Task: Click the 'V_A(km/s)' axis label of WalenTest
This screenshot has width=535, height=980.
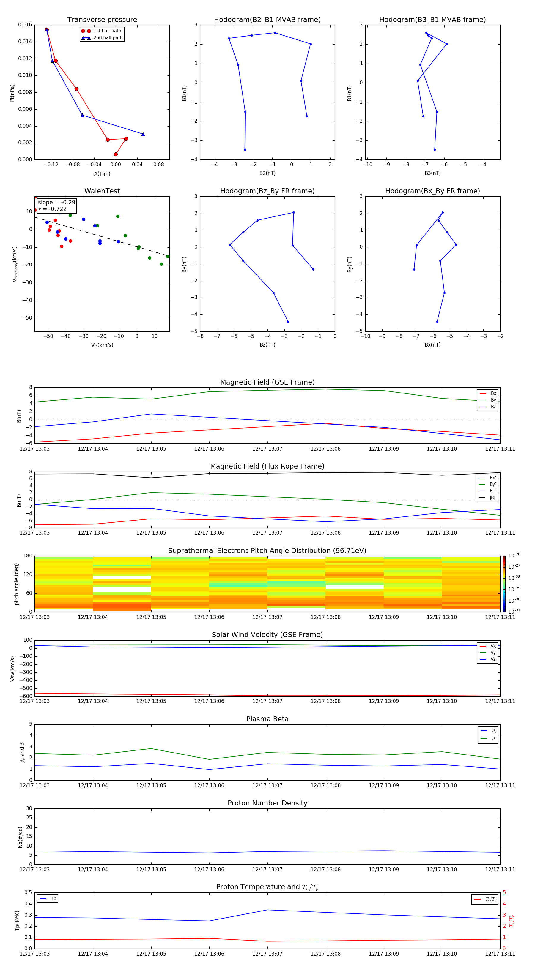Action: pos(102,345)
